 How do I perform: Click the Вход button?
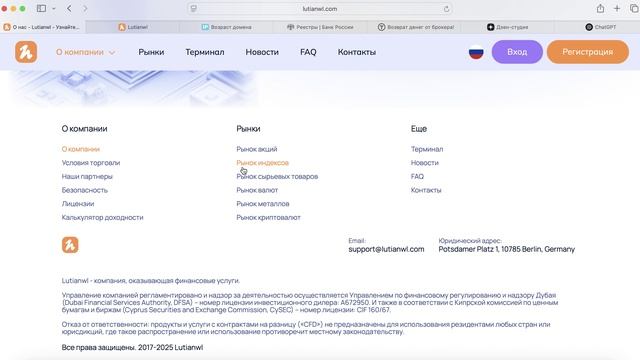[x=517, y=52]
